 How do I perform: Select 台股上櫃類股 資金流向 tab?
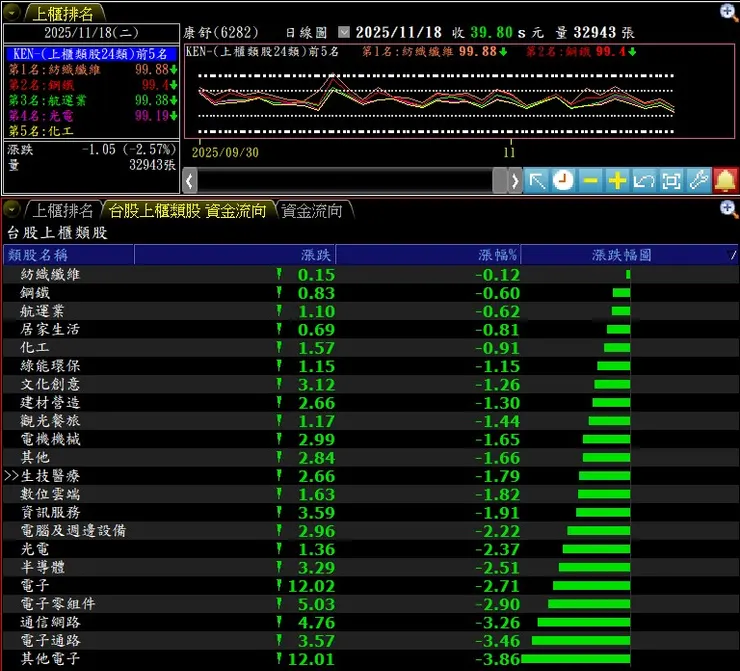(188, 210)
